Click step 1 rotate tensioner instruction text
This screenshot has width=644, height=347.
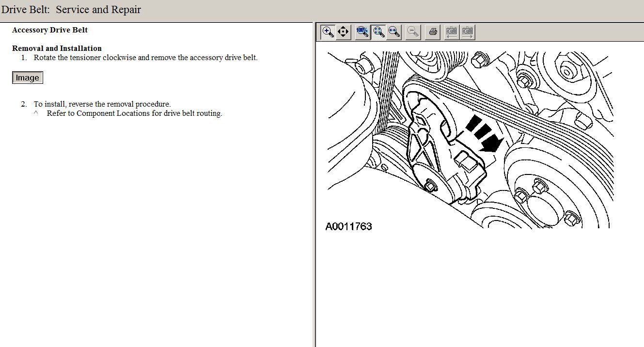[x=145, y=58]
